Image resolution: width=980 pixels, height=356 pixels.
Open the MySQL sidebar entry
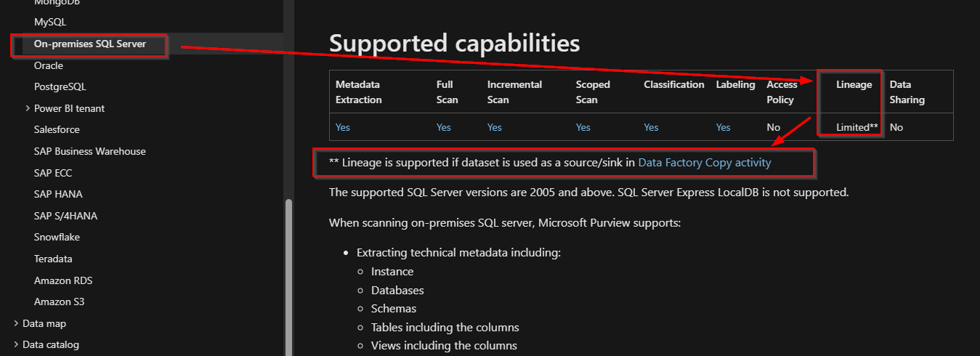click(x=50, y=23)
